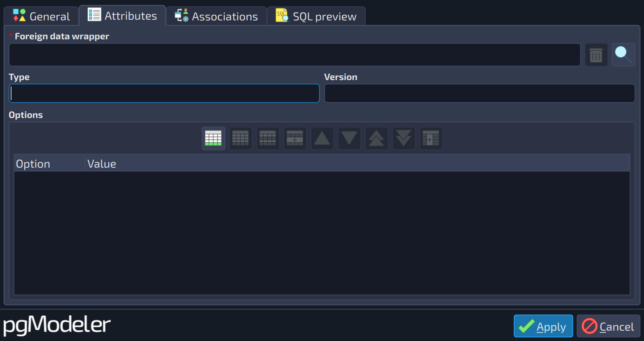This screenshot has height=341, width=644.
Task: Click the Option column header
Action: point(49,163)
